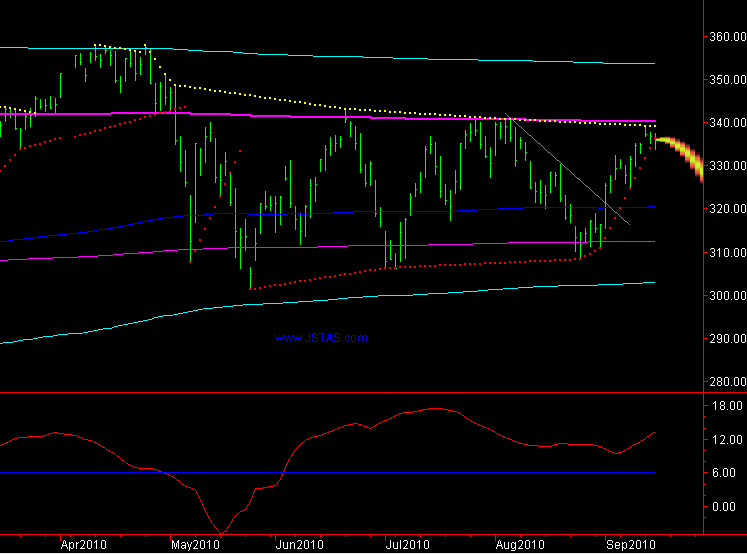
Task: Click the 340.00 price level label
Action: tap(723, 123)
